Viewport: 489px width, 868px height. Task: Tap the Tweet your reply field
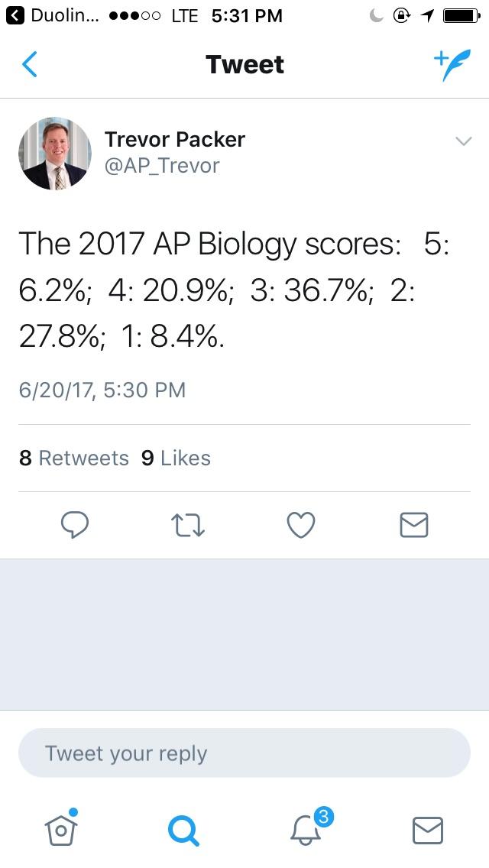[x=244, y=753]
